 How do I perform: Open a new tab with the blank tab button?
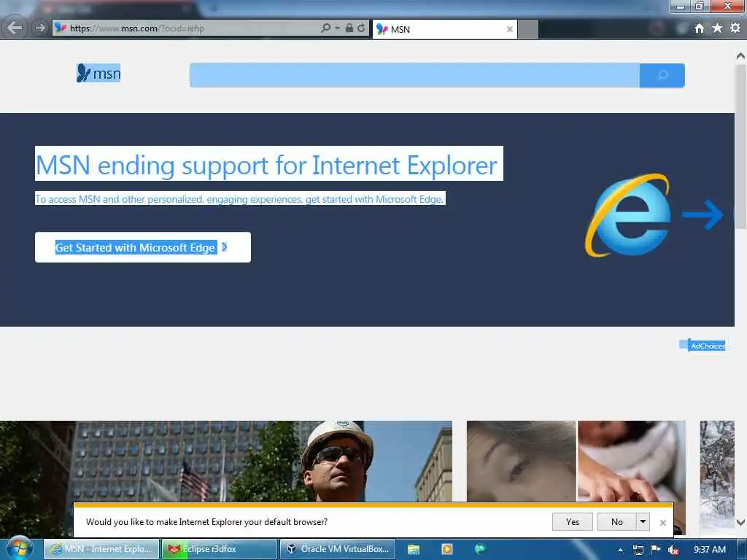click(x=528, y=29)
